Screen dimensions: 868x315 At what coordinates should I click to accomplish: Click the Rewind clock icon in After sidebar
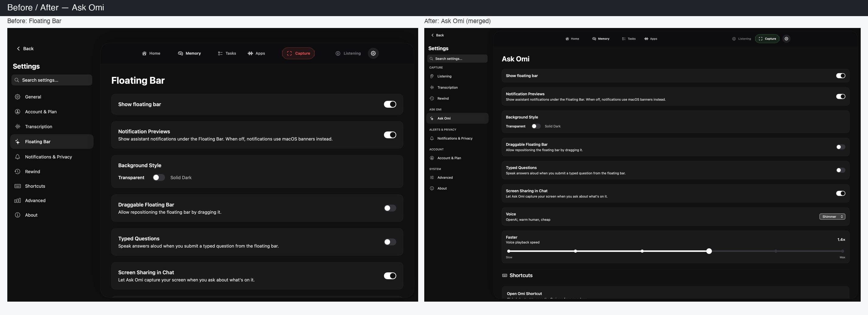click(432, 99)
